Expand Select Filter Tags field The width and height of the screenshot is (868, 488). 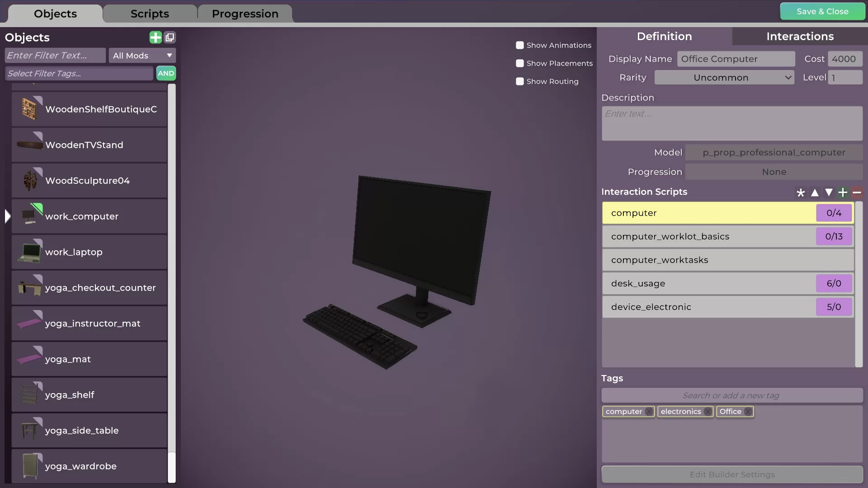pyautogui.click(x=78, y=73)
